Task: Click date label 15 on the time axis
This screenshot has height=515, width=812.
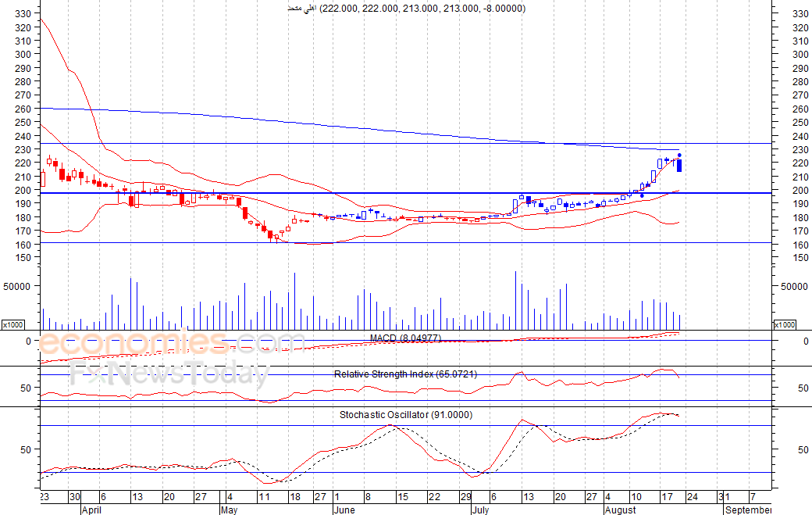Action: point(403,497)
